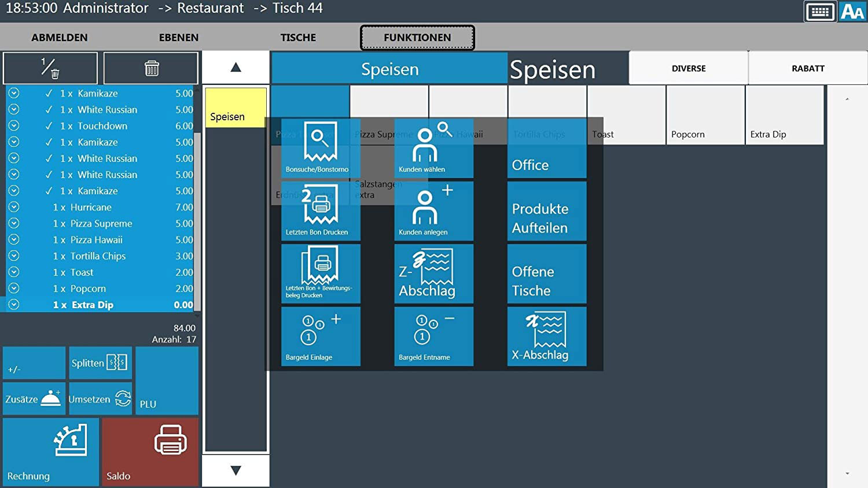The image size is (868, 488).
Task: Run the X-Abschlag report
Action: [547, 336]
